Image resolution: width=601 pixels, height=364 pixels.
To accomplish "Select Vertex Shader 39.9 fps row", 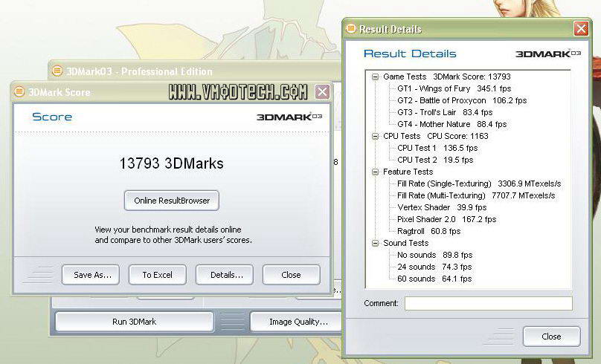I will coord(442,207).
